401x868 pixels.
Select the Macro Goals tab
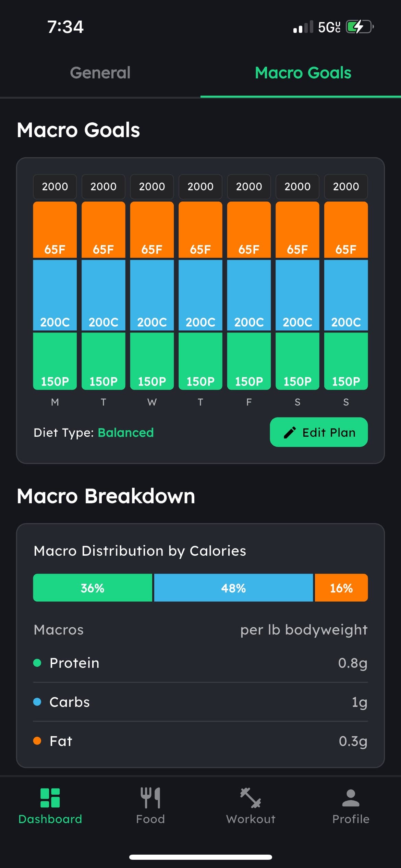303,73
